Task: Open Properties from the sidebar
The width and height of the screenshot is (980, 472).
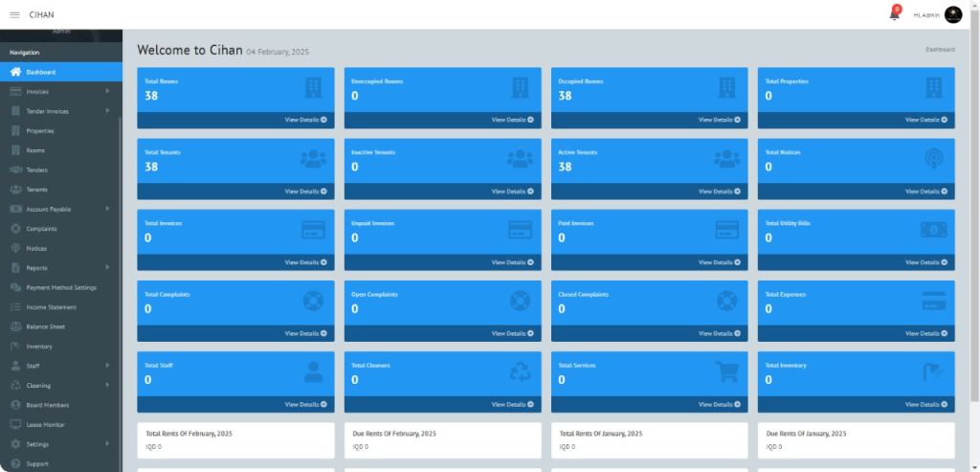Action: 40,130
